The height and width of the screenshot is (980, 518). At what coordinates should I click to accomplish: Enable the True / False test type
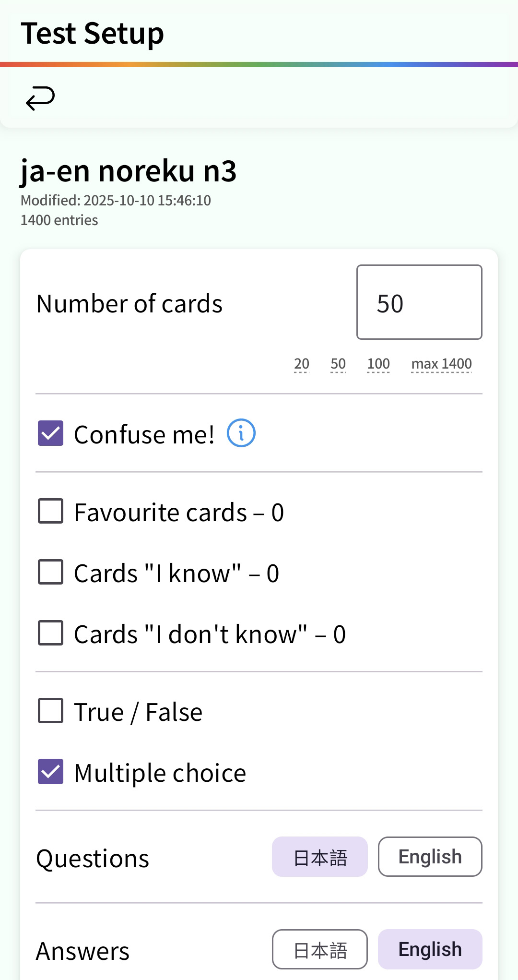pyautogui.click(x=51, y=711)
